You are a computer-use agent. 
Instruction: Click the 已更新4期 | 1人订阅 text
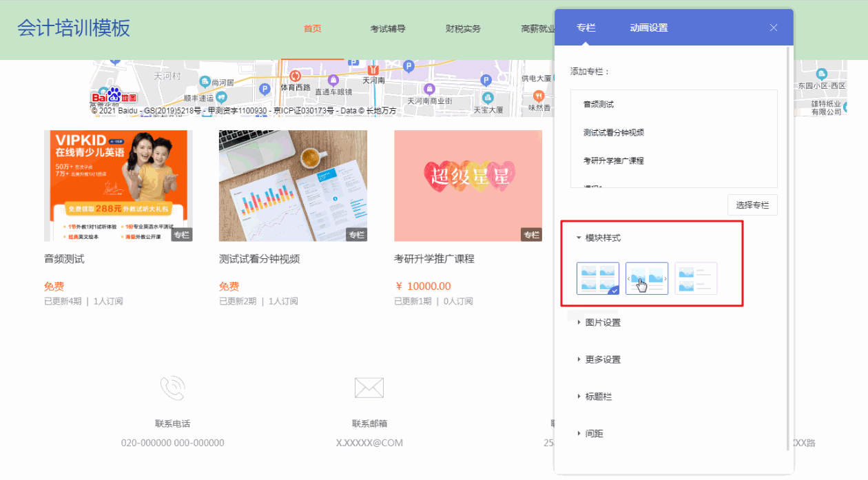coord(83,301)
